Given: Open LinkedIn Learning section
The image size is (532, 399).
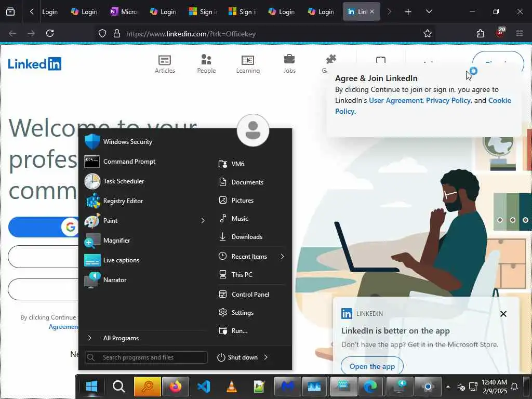Looking at the screenshot, I should (x=248, y=64).
